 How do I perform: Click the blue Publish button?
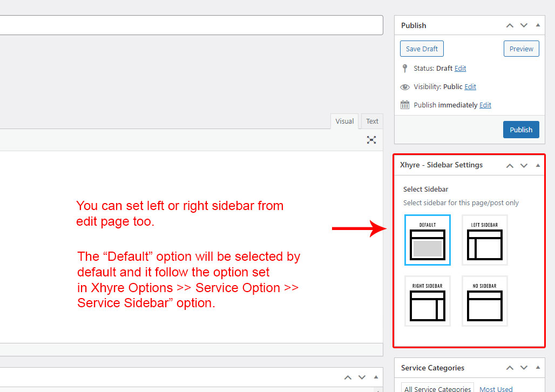tap(521, 130)
